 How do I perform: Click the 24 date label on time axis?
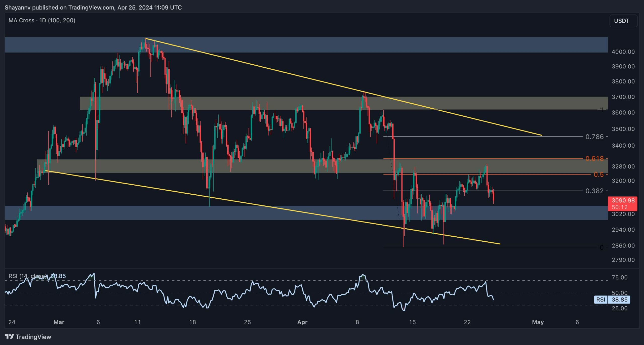(12, 322)
